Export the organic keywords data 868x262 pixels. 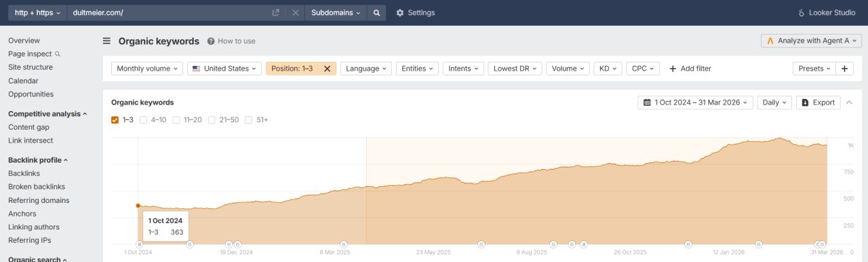pyautogui.click(x=818, y=102)
